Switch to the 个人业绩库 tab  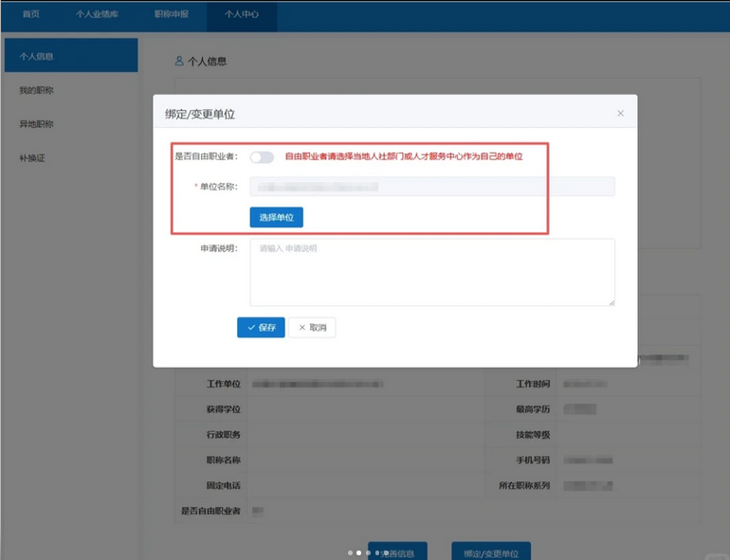coord(97,15)
